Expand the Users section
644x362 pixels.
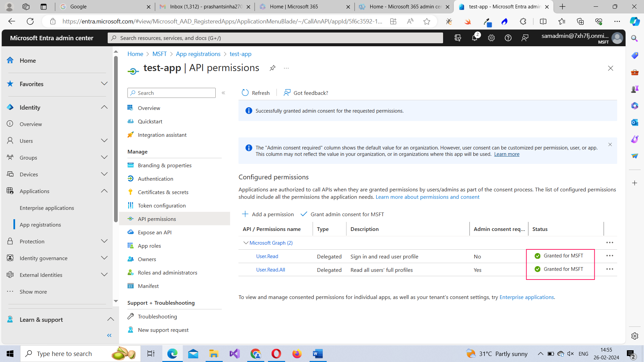pos(104,140)
